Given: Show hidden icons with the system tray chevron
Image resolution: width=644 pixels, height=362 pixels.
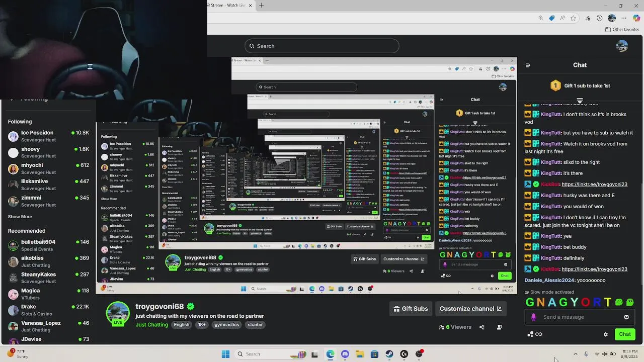Looking at the screenshot, I should coord(576,354).
